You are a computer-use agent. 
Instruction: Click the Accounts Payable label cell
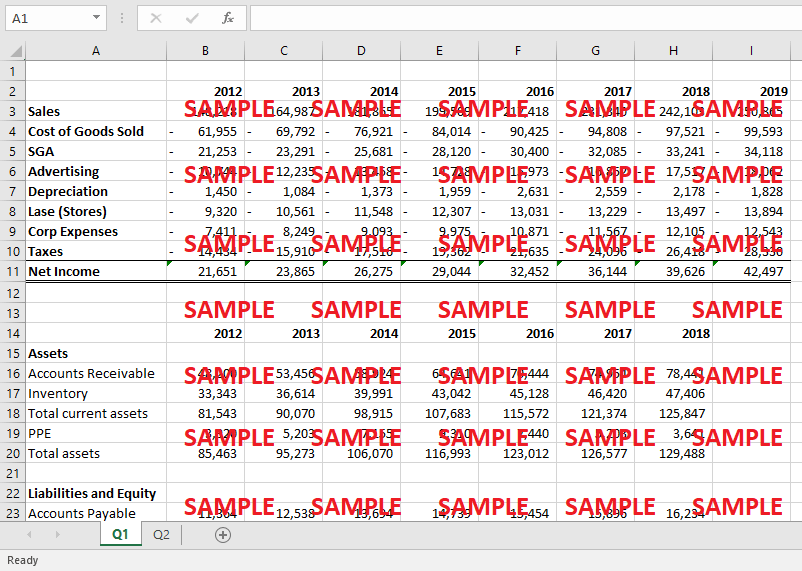coord(96,513)
